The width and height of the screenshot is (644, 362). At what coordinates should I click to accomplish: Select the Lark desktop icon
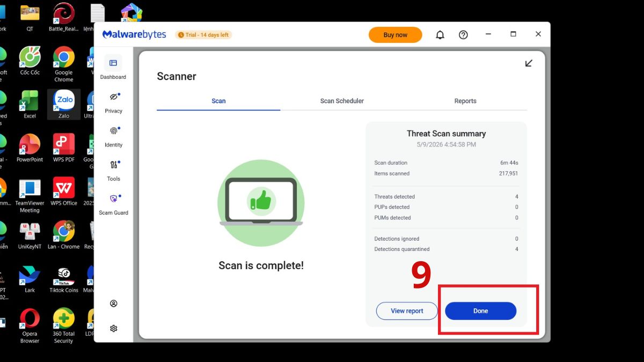[30, 278]
